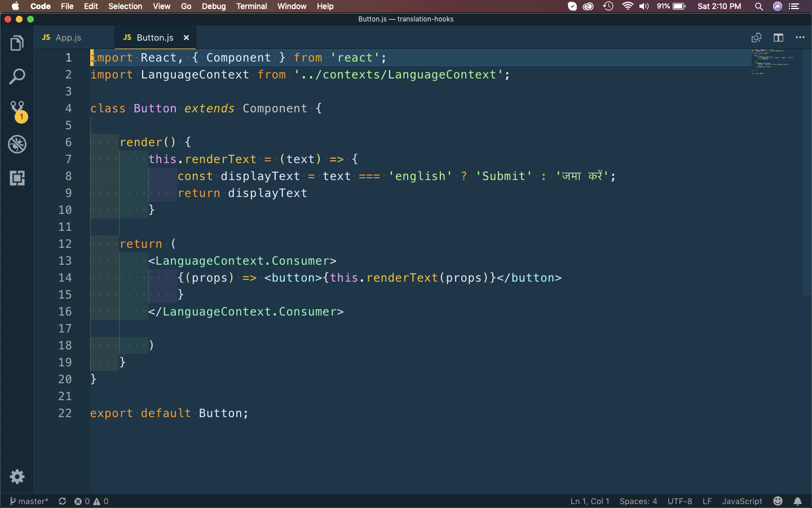Open the errors and warnings problems indicator
Screen dimensions: 812x508
tap(91, 501)
